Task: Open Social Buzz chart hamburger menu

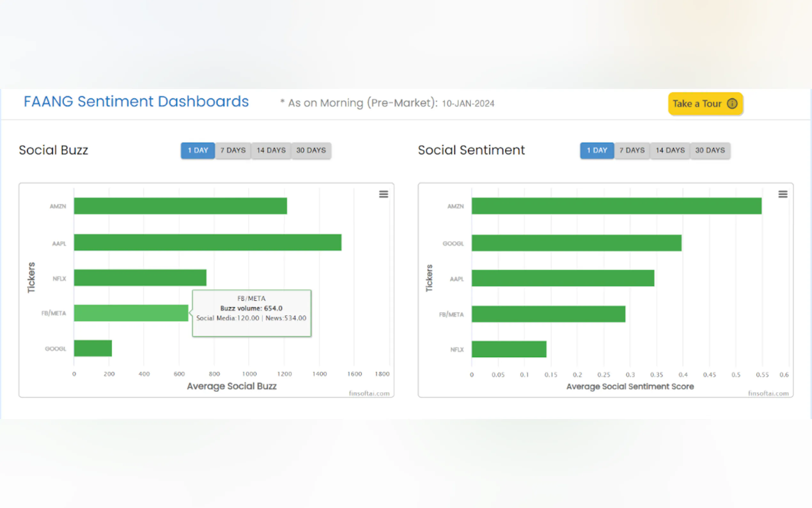Action: tap(383, 194)
